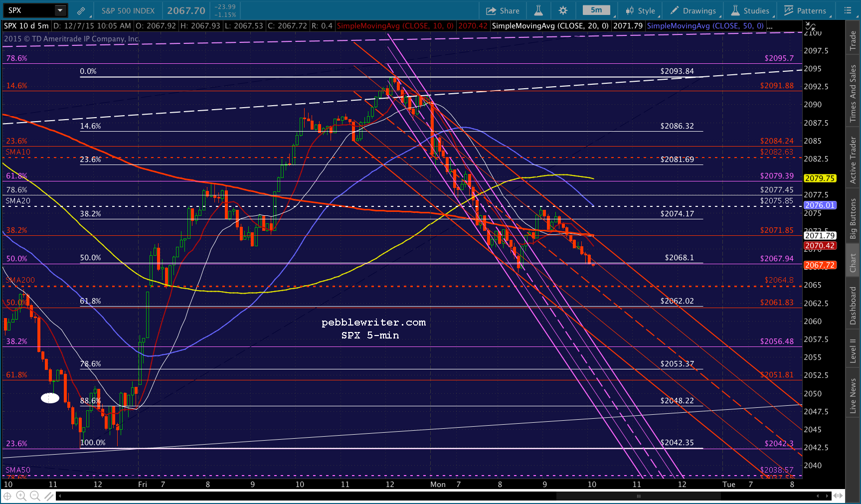
Task: Click the symbol link paperclip icon
Action: coord(81,10)
